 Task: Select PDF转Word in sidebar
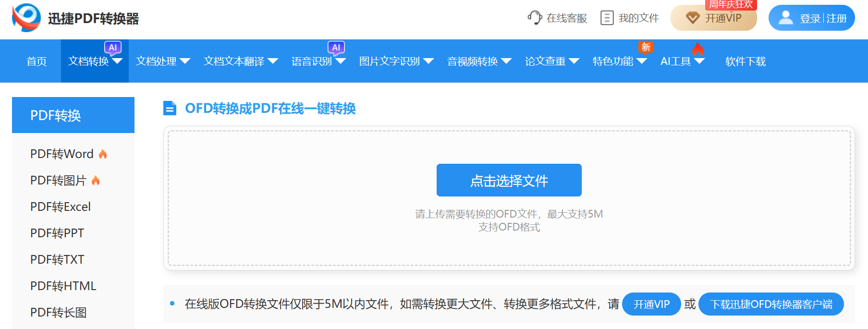click(x=62, y=154)
